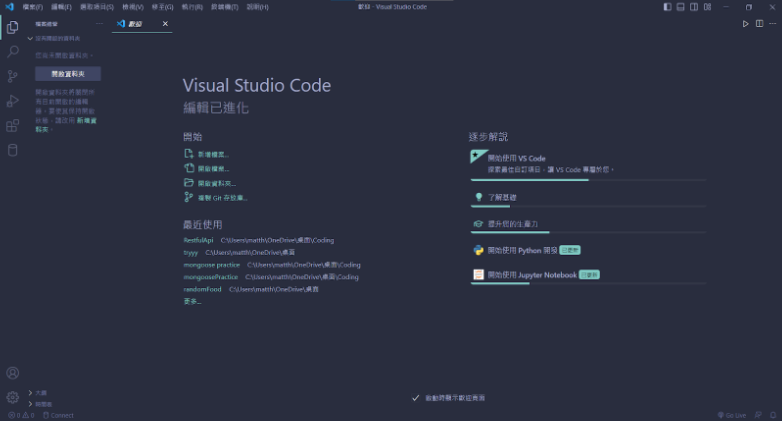Open the Help (H) menu
782x422 pixels.
pos(257,7)
